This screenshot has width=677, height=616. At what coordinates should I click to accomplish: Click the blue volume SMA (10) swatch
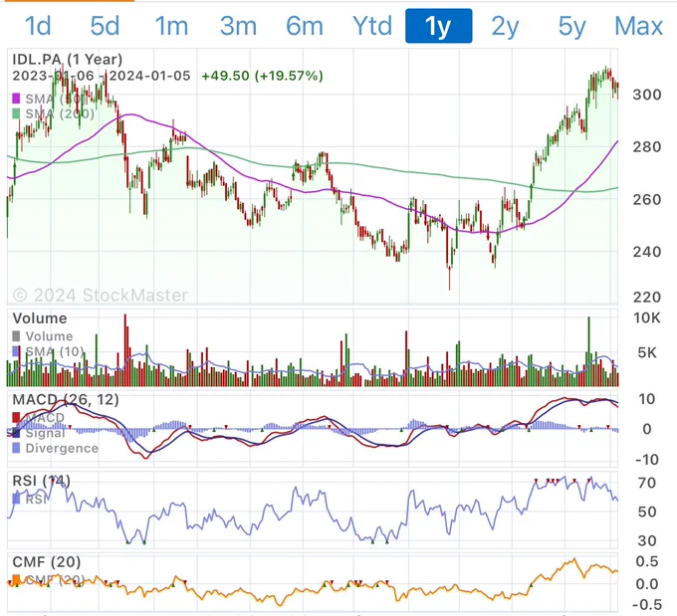point(16,351)
